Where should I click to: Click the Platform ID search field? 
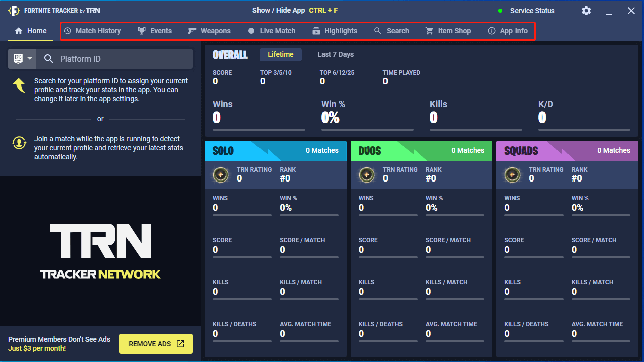(115, 59)
